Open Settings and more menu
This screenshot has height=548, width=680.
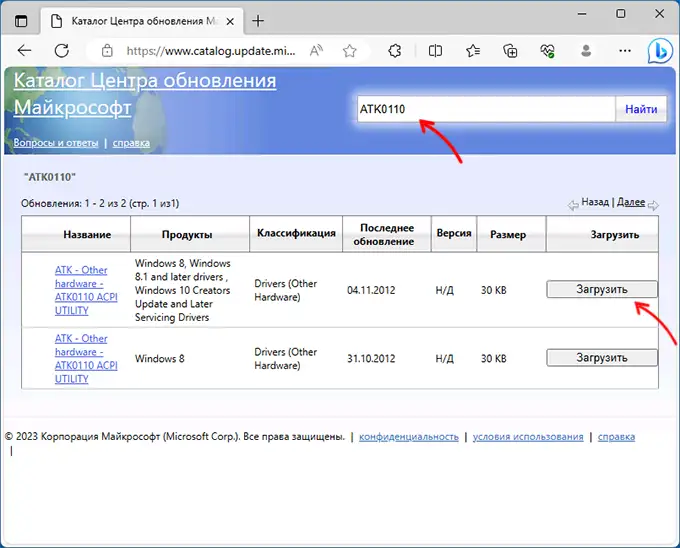pyautogui.click(x=624, y=51)
